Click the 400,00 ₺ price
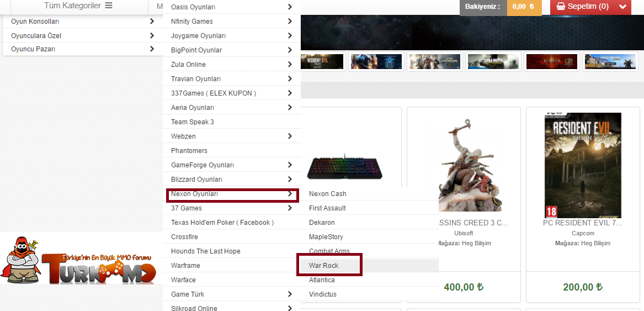 tap(464, 287)
